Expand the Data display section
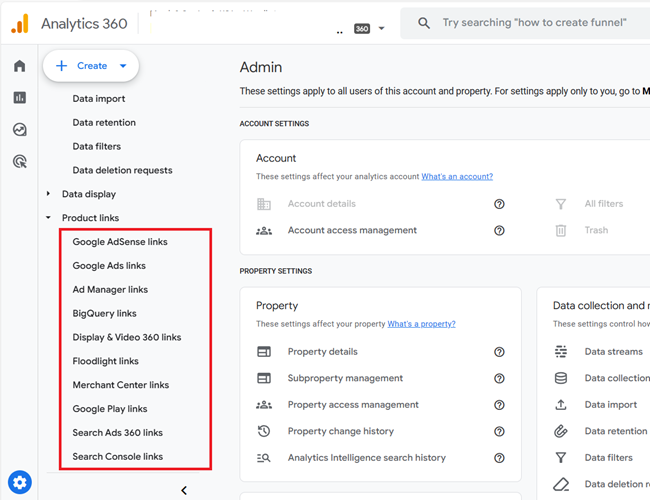Viewport: 650px width, 500px height. tap(49, 194)
